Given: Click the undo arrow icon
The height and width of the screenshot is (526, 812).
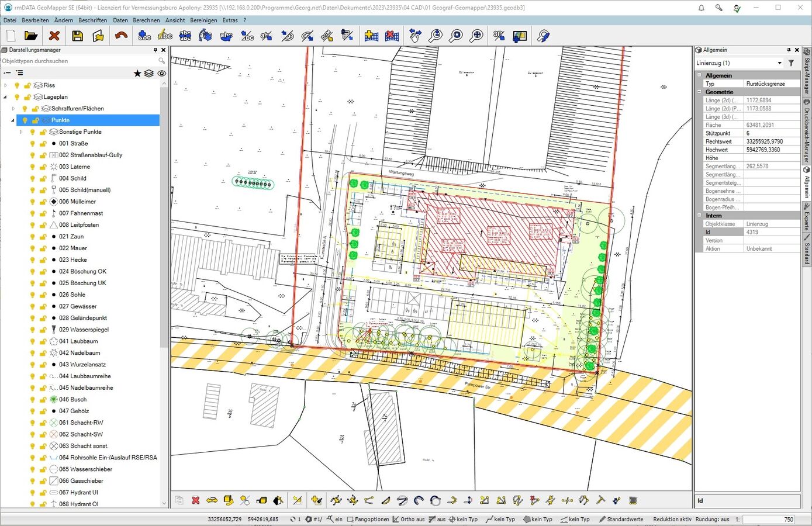Looking at the screenshot, I should [121, 36].
